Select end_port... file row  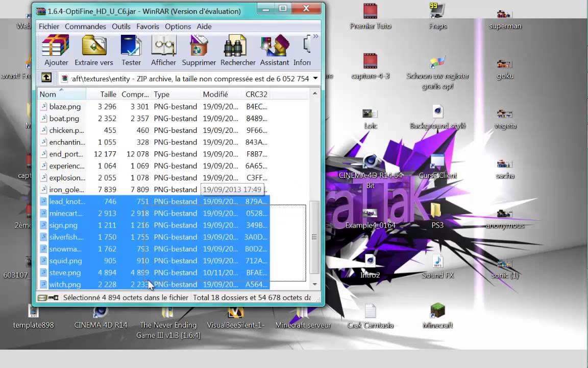(x=154, y=154)
